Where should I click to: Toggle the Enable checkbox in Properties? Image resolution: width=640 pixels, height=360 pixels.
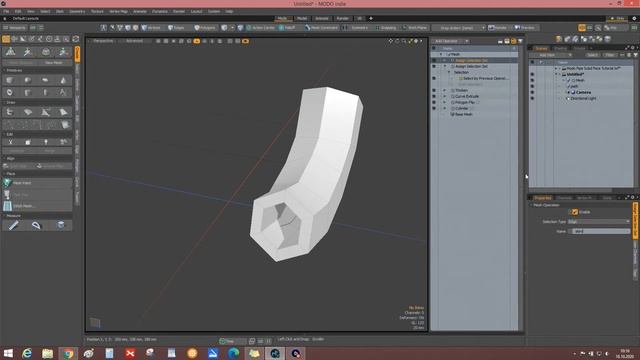[x=575, y=212]
